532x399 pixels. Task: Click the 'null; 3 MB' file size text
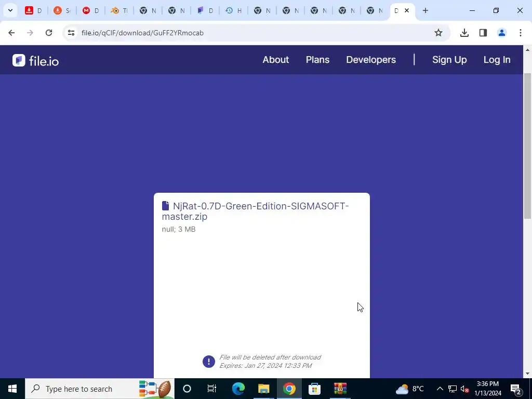pos(179,229)
